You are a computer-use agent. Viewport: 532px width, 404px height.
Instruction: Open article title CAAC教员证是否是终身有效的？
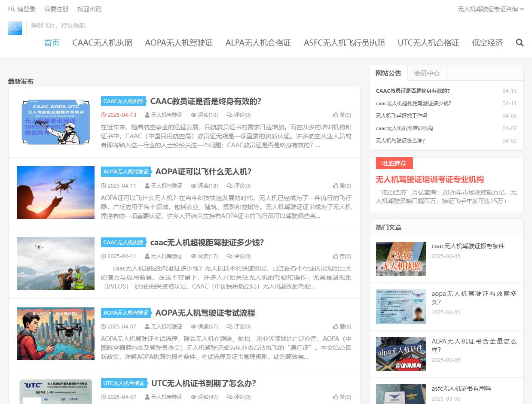pyautogui.click(x=206, y=101)
